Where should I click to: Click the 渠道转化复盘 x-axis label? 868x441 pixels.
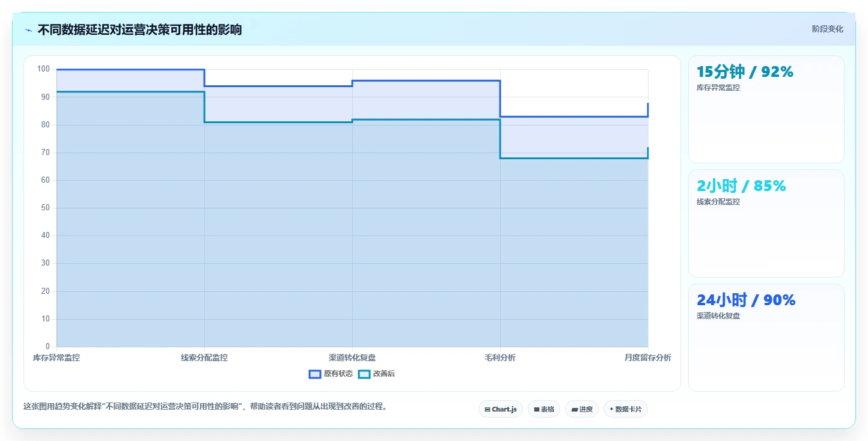coord(352,357)
